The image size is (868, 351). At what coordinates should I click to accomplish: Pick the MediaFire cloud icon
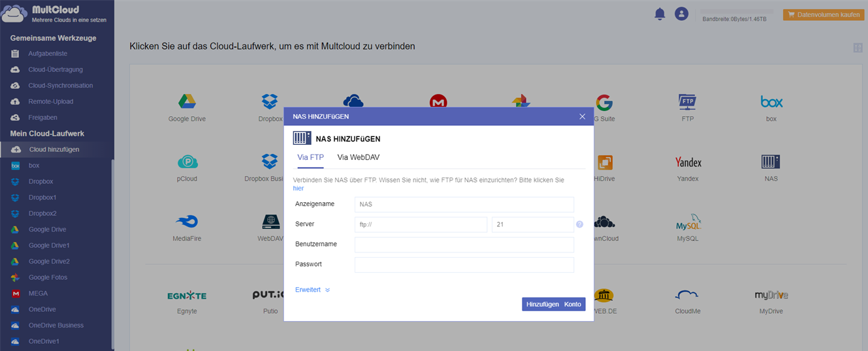tap(187, 222)
